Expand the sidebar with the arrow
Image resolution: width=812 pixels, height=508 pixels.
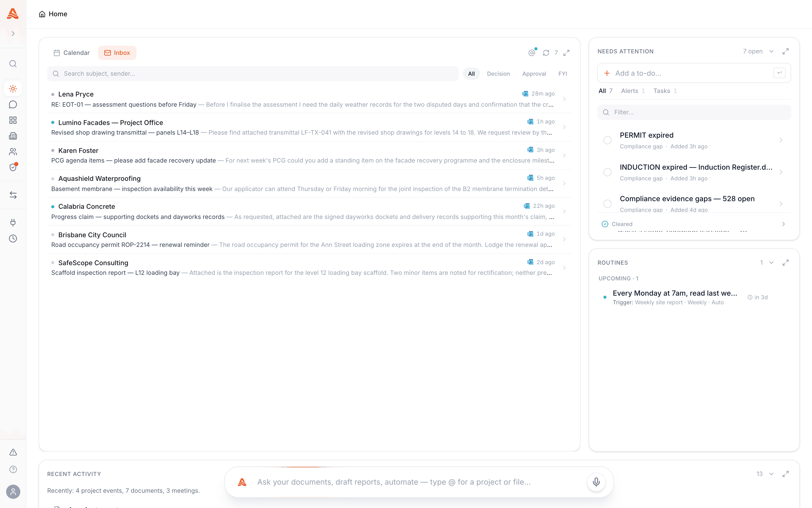point(13,34)
